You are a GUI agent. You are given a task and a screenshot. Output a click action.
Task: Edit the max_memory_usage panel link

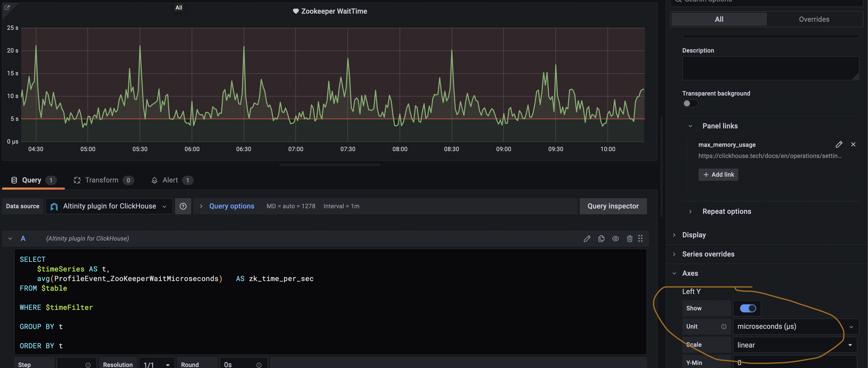(839, 144)
